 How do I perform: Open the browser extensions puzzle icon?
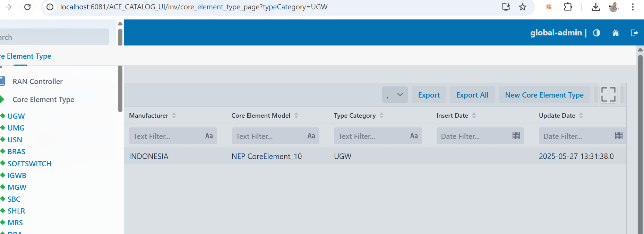click(x=568, y=7)
